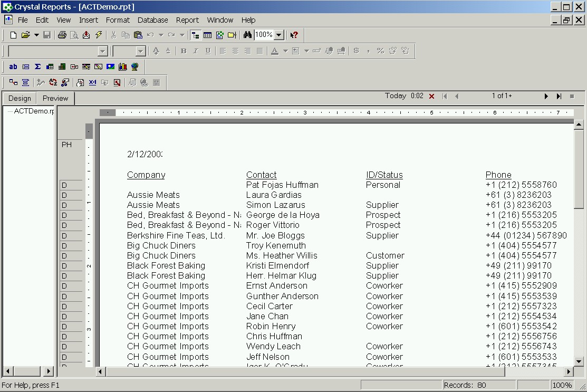Click the binoculars Find icon
Image resolution: width=587 pixels, height=392 pixels.
(247, 35)
